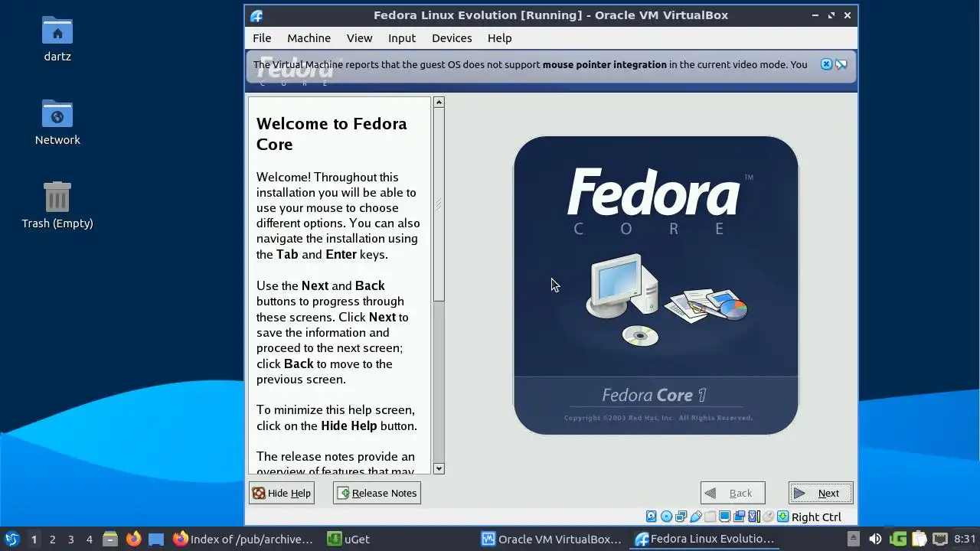Open the dartz home folder icon

point(57,38)
